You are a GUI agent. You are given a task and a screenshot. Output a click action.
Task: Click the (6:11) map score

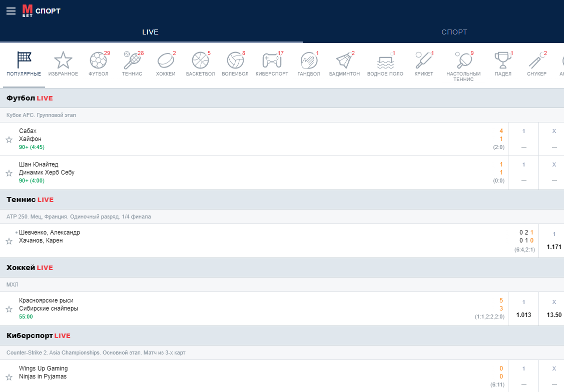(497, 384)
